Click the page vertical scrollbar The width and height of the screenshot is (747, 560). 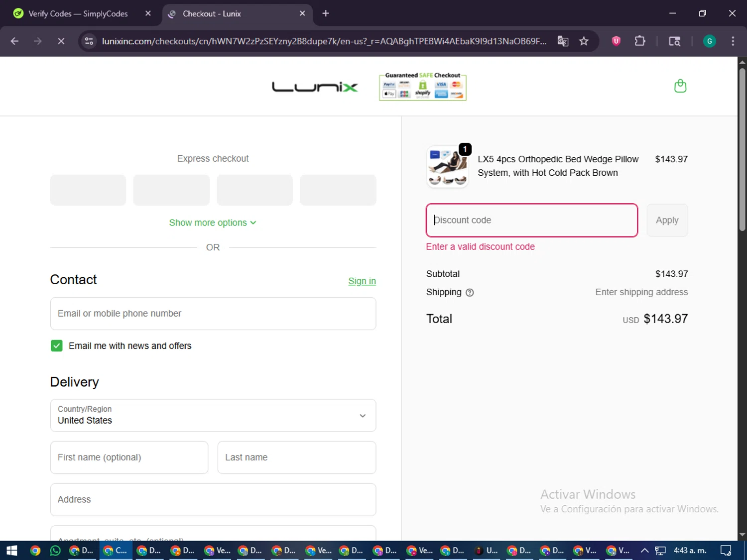click(x=742, y=149)
